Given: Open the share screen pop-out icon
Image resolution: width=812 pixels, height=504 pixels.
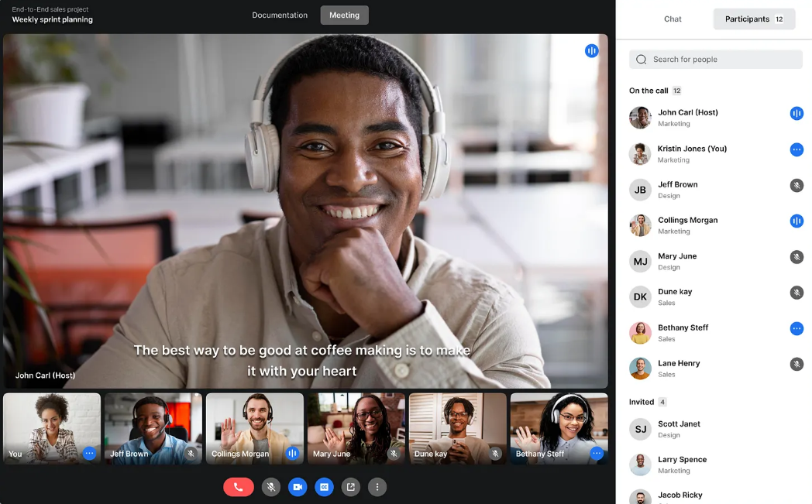Looking at the screenshot, I should [351, 487].
